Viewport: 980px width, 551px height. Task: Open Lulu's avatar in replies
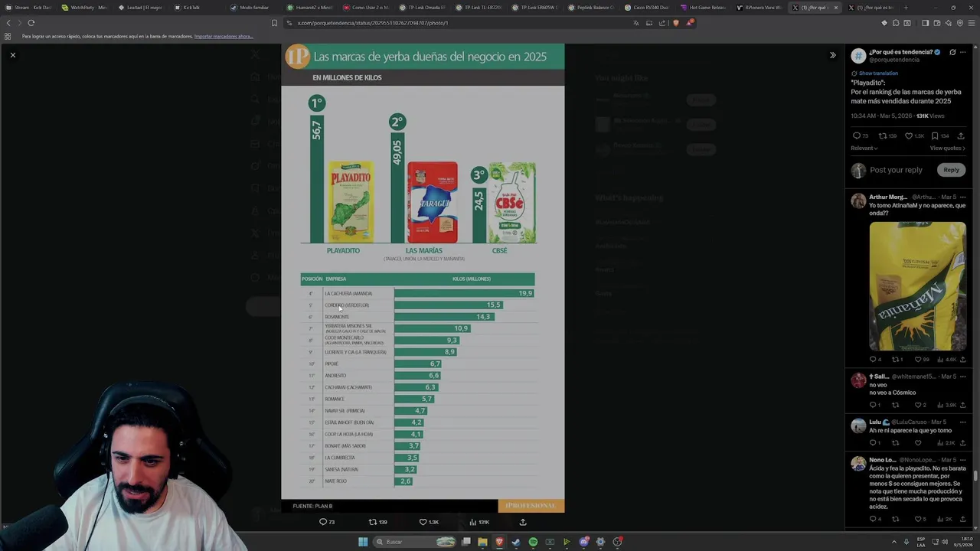[858, 425]
